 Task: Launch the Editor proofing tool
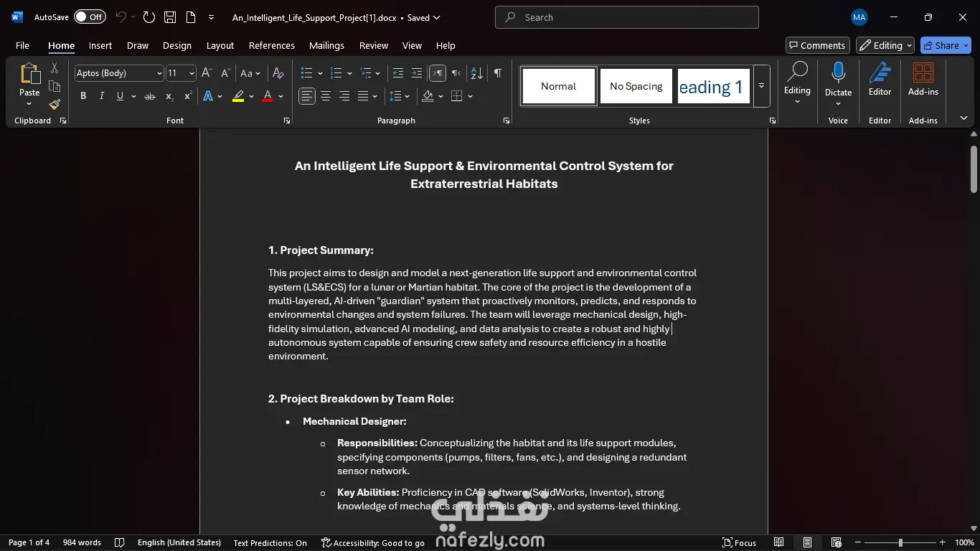tap(880, 79)
